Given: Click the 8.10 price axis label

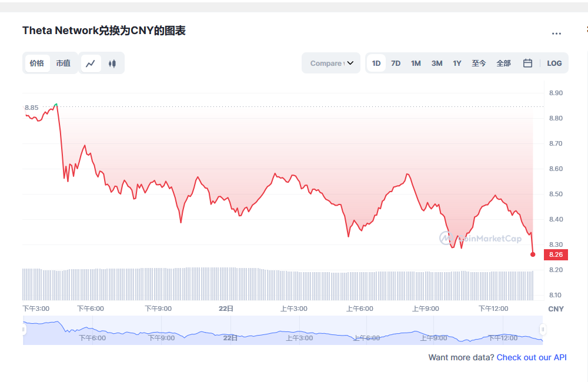Looking at the screenshot, I should [556, 295].
